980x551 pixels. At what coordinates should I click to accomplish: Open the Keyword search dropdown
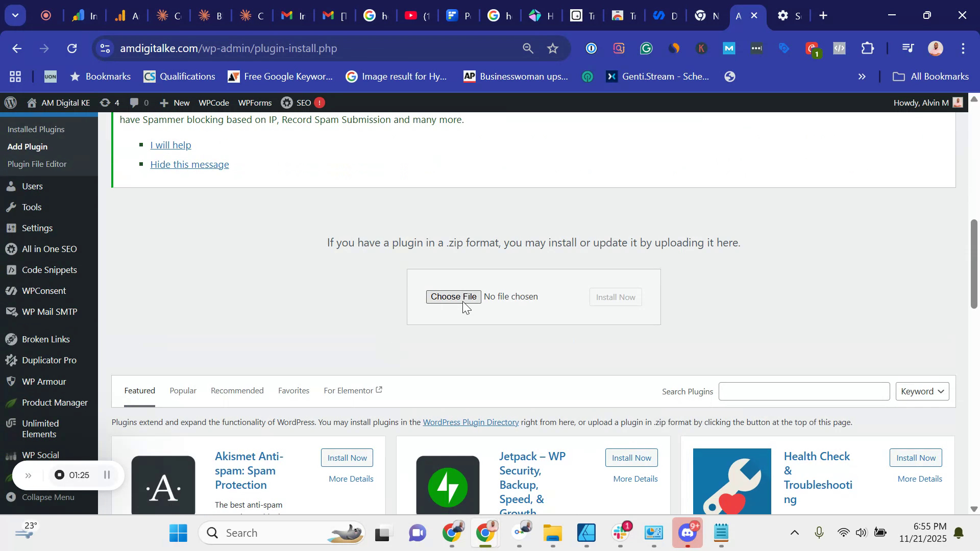click(922, 391)
